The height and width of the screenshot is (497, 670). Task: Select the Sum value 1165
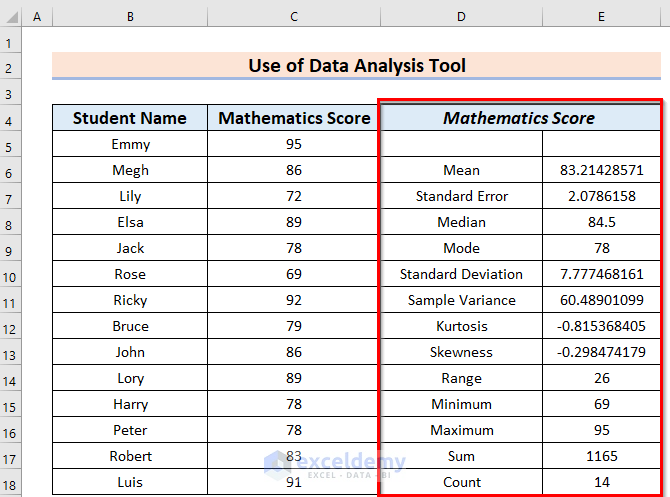602,456
